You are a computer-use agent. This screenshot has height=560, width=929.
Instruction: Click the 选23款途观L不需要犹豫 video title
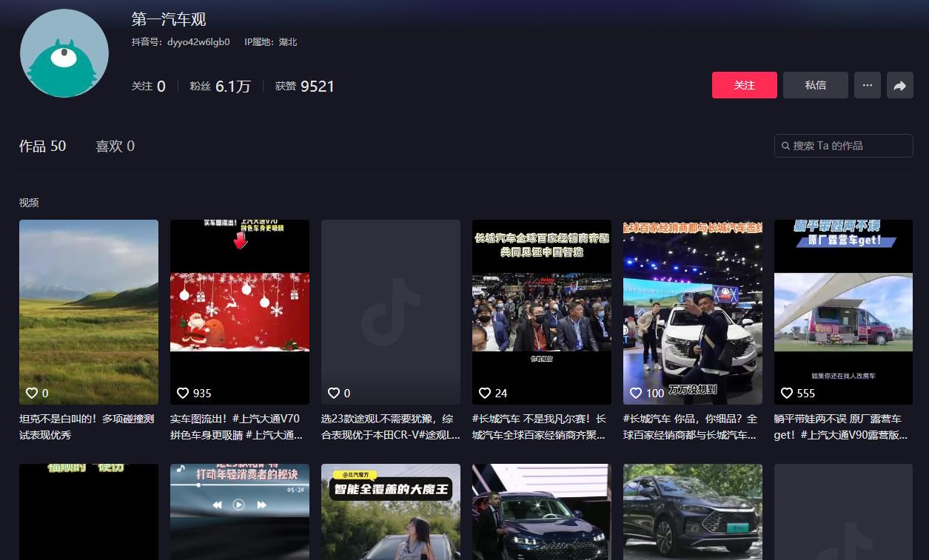tap(391, 427)
